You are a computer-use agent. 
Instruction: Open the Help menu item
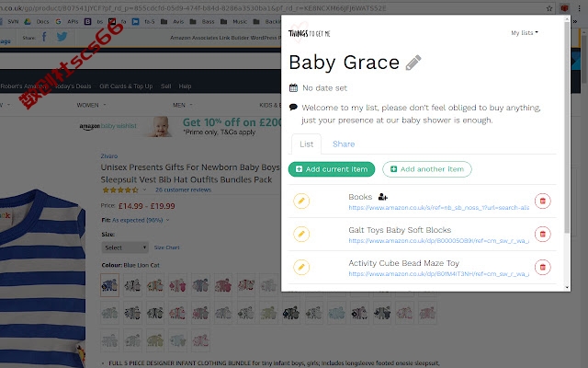click(185, 86)
